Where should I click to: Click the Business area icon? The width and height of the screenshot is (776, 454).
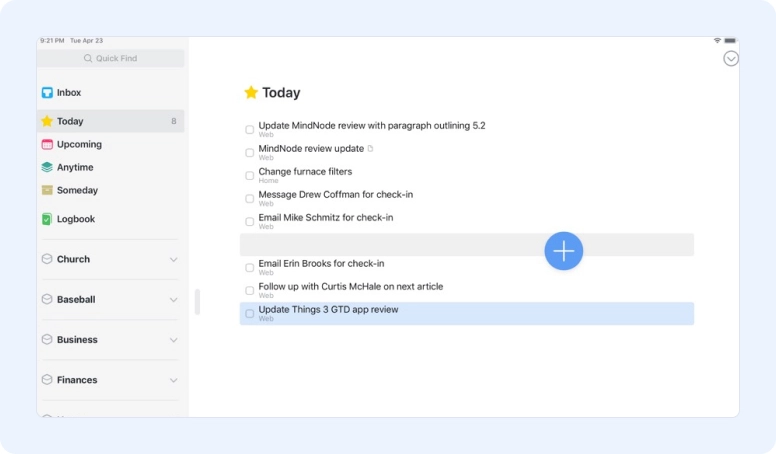(47, 339)
